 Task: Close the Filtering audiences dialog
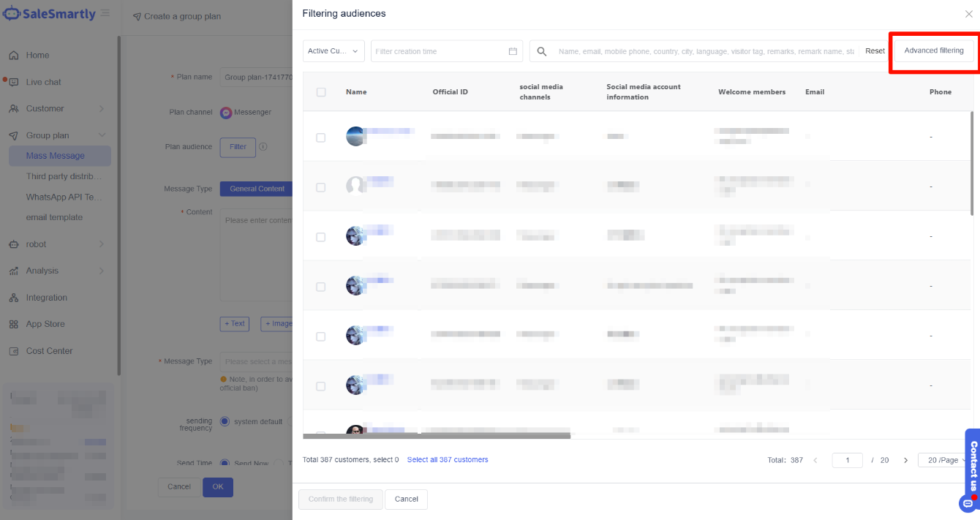(x=969, y=14)
